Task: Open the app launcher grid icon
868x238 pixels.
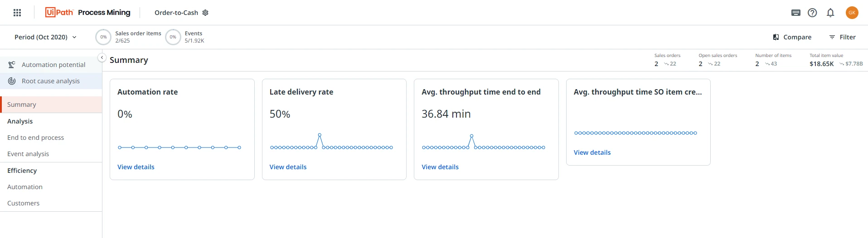Action: coord(17,13)
